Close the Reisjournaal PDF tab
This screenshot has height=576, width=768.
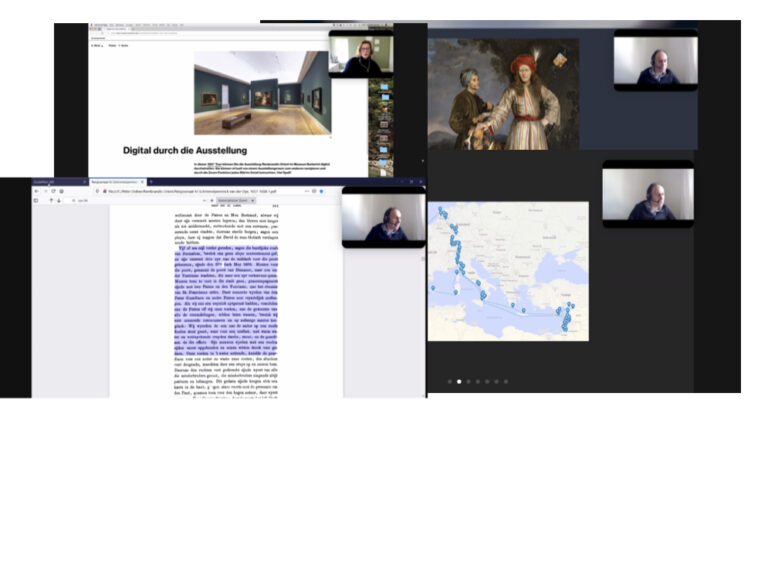(142, 182)
